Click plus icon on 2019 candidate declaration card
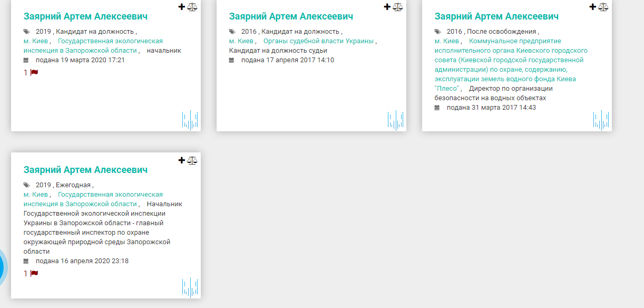Viewport: 644px width, 308px height. (182, 7)
